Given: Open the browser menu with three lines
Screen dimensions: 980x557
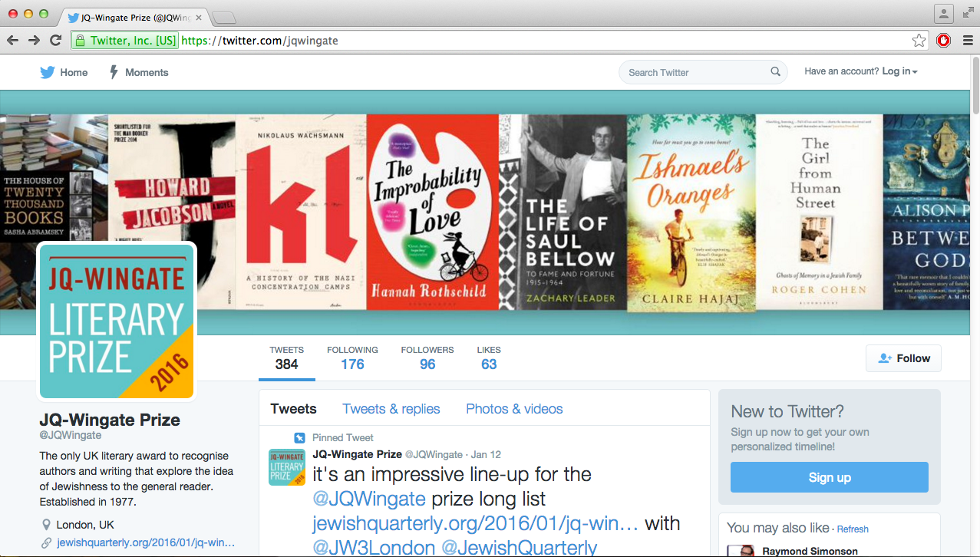Looking at the screenshot, I should pos(969,41).
